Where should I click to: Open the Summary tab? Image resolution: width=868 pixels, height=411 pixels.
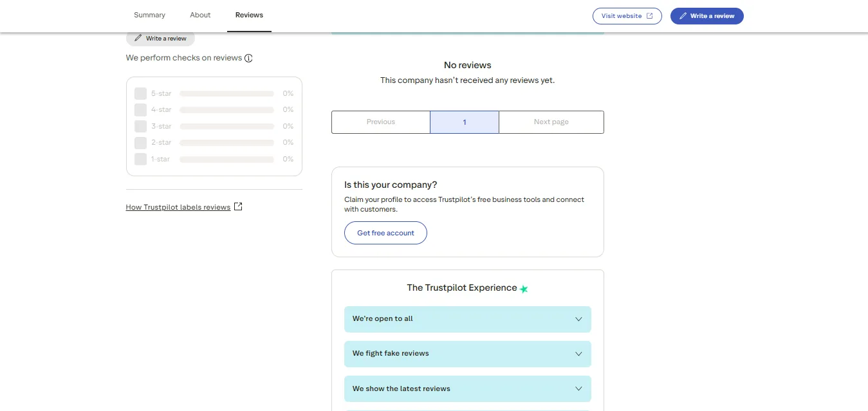click(149, 15)
